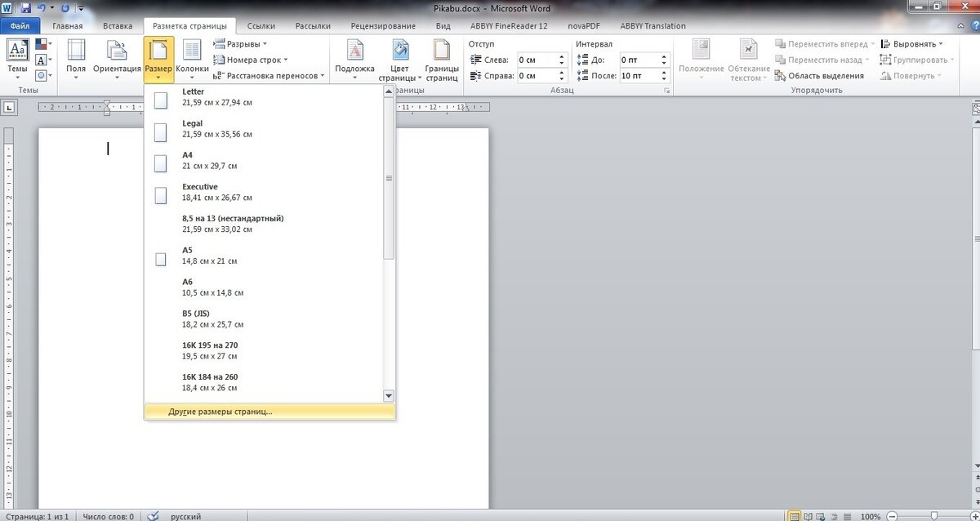The image size is (980, 521).
Task: Click the Положение (Position) button
Action: [x=702, y=60]
